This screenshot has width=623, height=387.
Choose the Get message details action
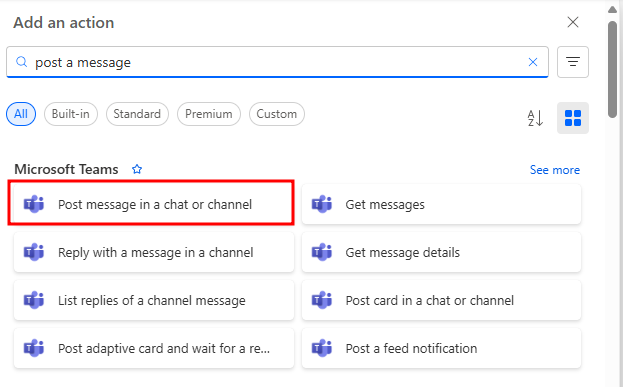(x=441, y=252)
